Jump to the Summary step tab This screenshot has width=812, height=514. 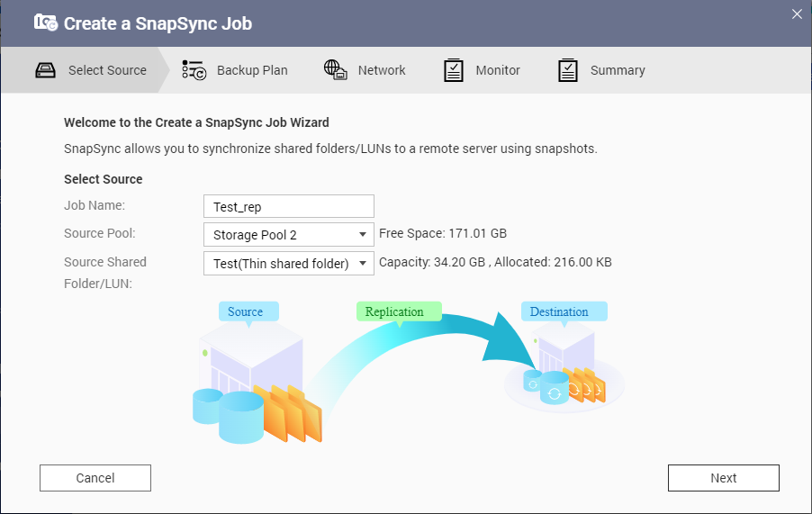(601, 70)
